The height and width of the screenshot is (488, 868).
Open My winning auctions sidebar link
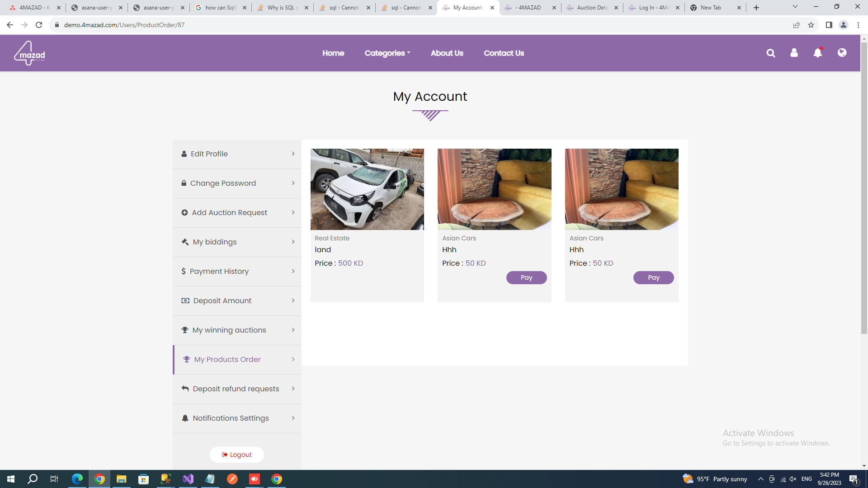229,330
